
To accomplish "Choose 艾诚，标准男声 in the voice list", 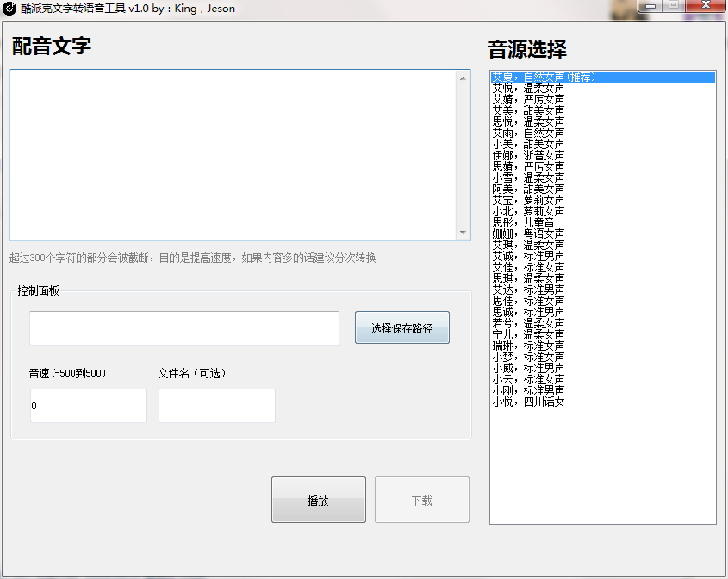I will 529,256.
